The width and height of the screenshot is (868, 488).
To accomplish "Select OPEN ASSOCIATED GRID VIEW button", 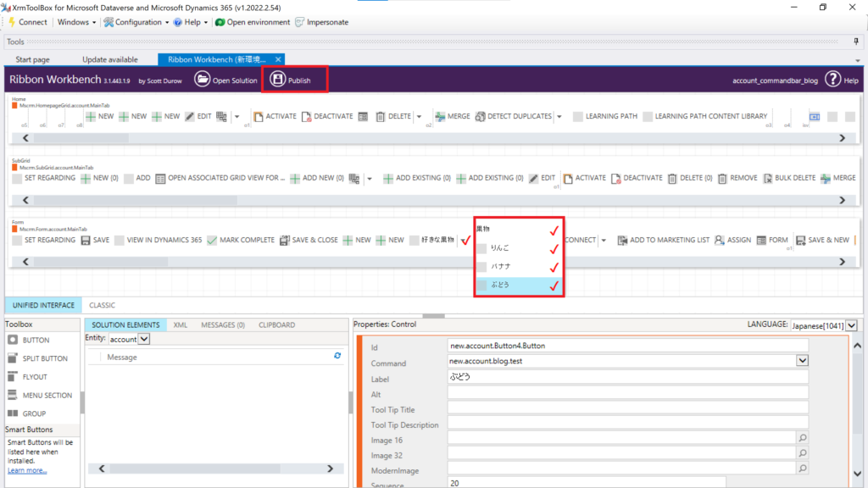I will (220, 178).
